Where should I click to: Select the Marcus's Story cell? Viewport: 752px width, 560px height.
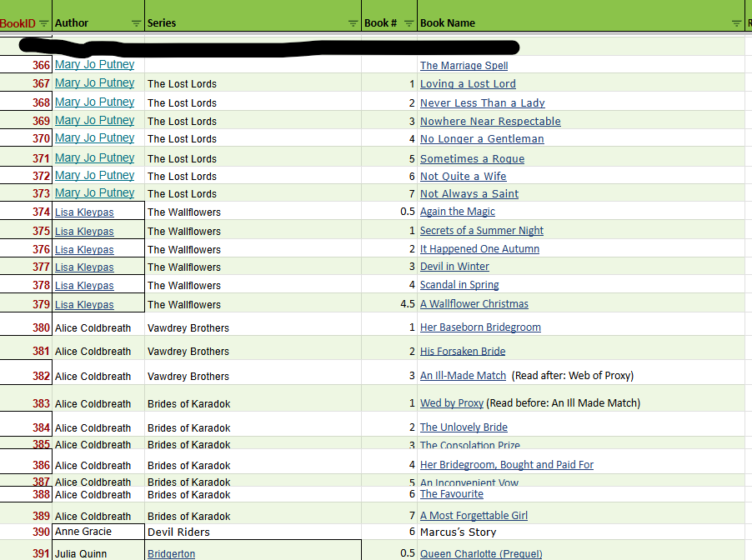pos(458,532)
